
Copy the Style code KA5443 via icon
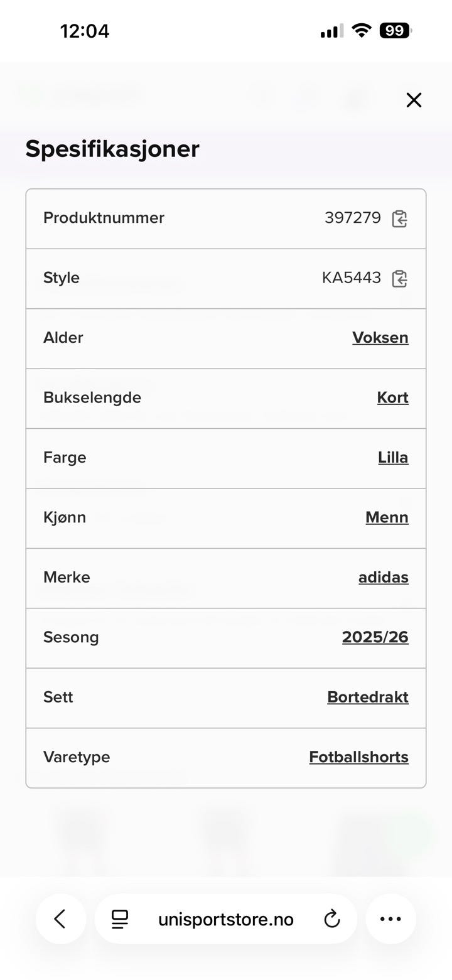click(399, 278)
